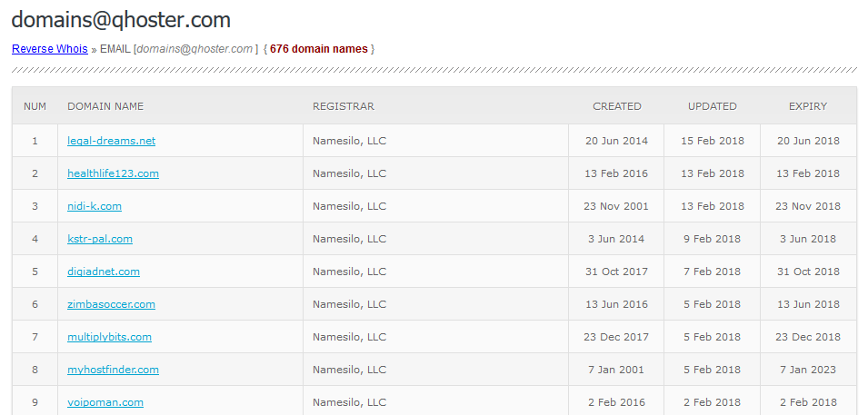
Task: Open the Reverse Whois breadcrumb link
Action: pos(50,49)
